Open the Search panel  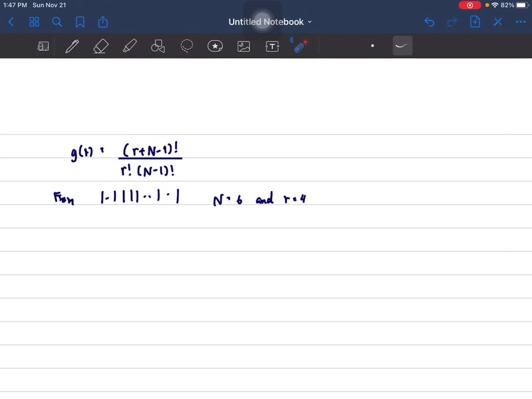pyautogui.click(x=57, y=22)
